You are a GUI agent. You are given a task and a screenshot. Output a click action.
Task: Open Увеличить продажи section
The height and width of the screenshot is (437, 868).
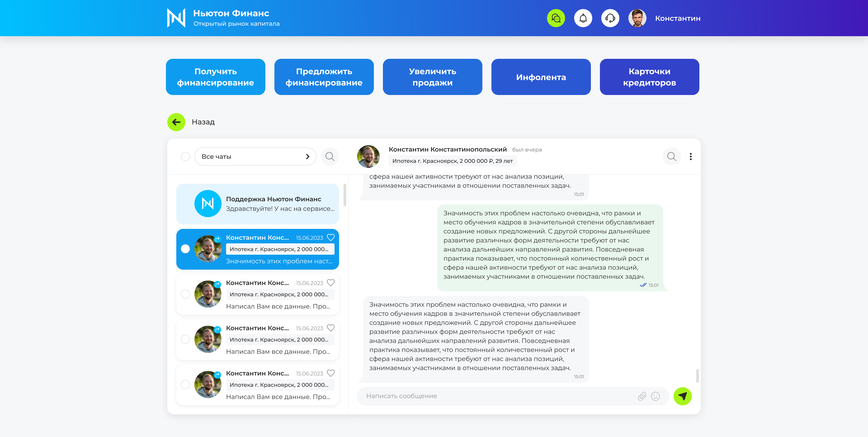tap(433, 77)
